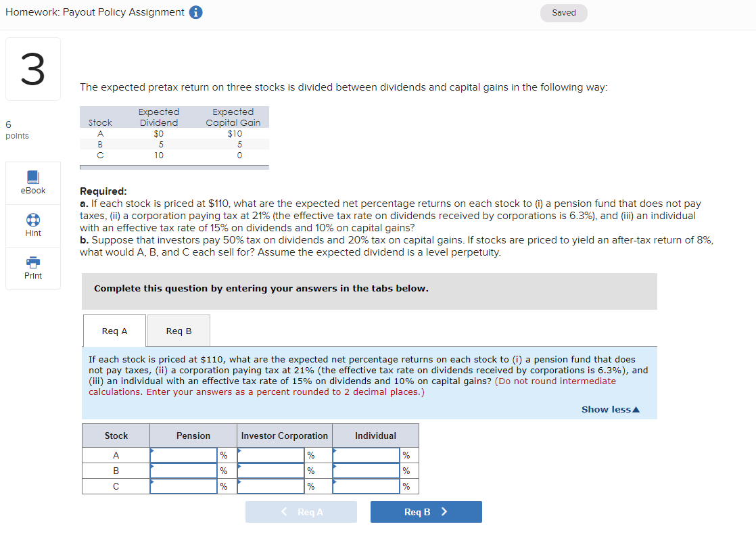Click the Homework: Payout Policy Assignment title
Image resolution: width=756 pixels, height=541 pixels.
pos(95,11)
